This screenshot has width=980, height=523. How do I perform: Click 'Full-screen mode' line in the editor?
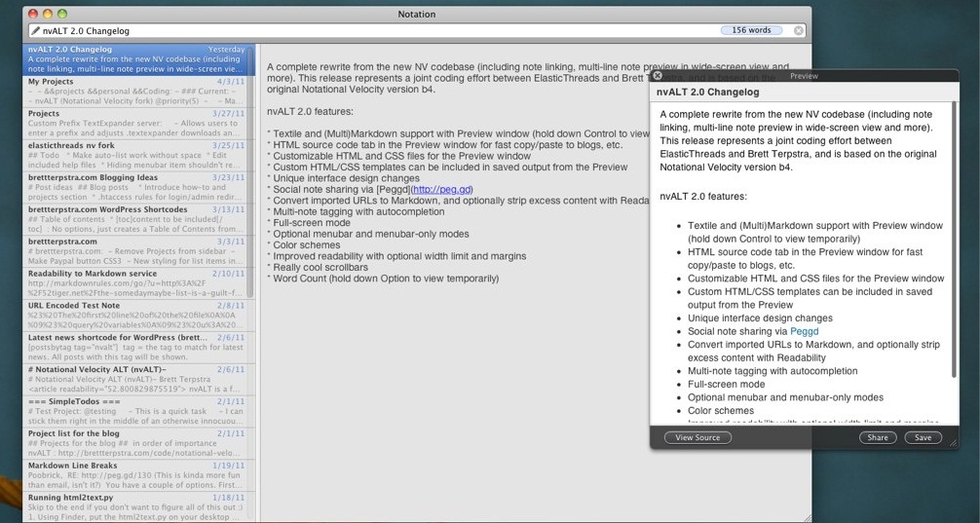point(308,223)
